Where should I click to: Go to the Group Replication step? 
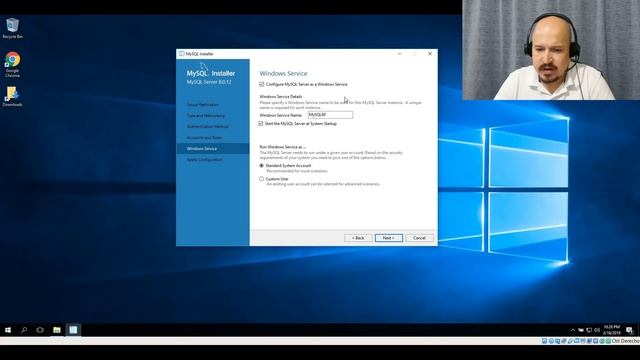[x=203, y=104]
